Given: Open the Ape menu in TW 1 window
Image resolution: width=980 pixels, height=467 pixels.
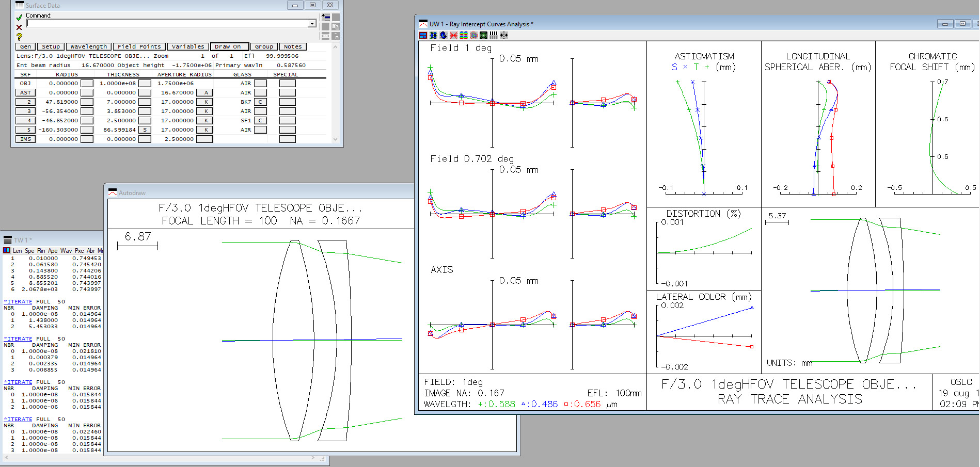Looking at the screenshot, I should click(x=53, y=250).
